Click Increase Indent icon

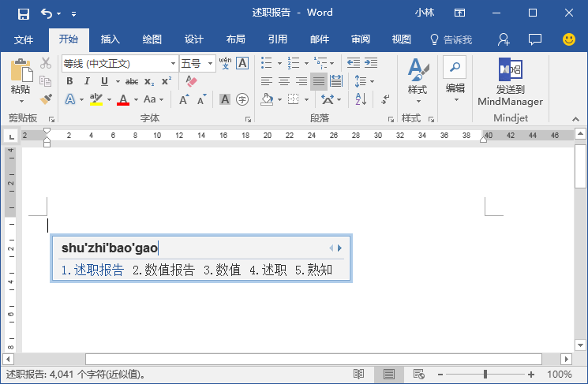[x=371, y=63]
